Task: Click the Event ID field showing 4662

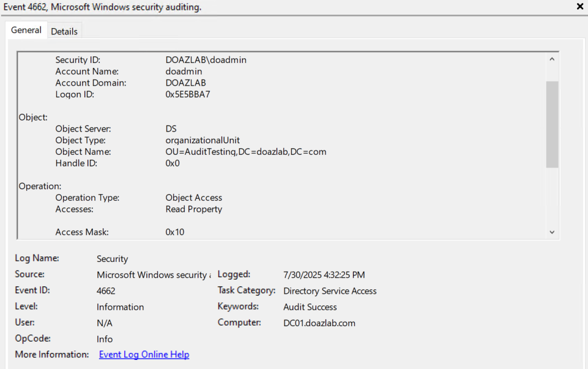Action: [x=106, y=291]
